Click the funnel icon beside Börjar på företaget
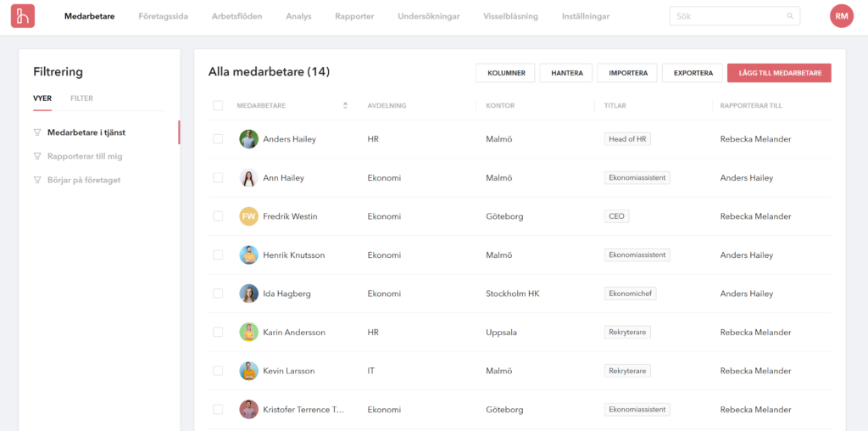Screen dimensions: 868x431 (x=37, y=180)
